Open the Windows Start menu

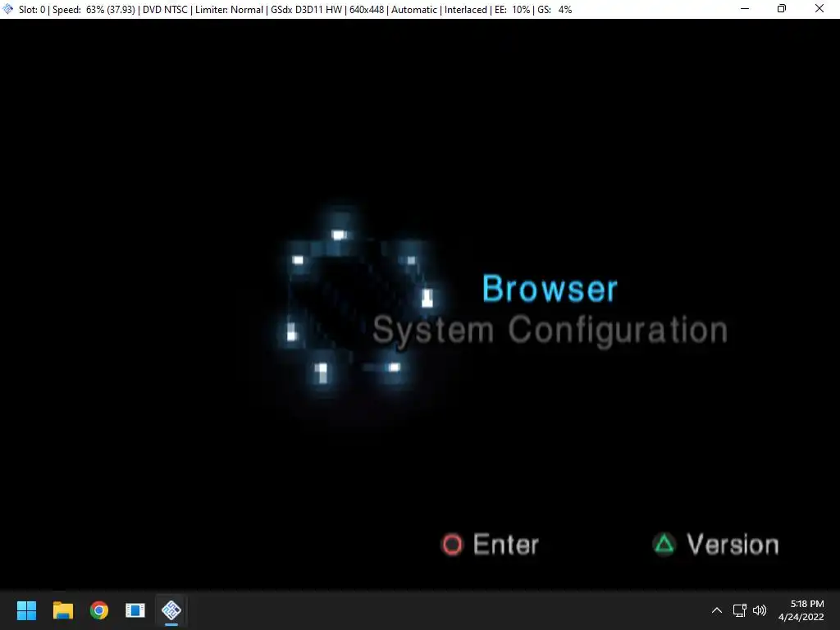26,610
